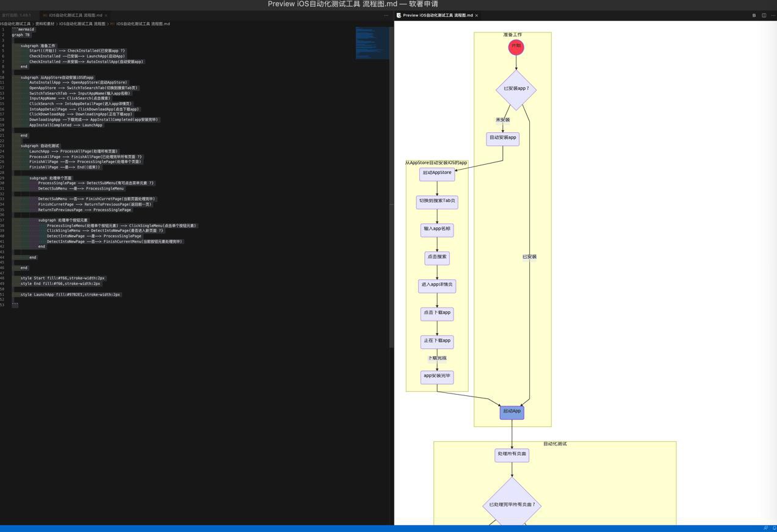Image resolution: width=777 pixels, height=532 pixels.
Task: Select the app安装完毕 flowchart node
Action: click(437, 376)
